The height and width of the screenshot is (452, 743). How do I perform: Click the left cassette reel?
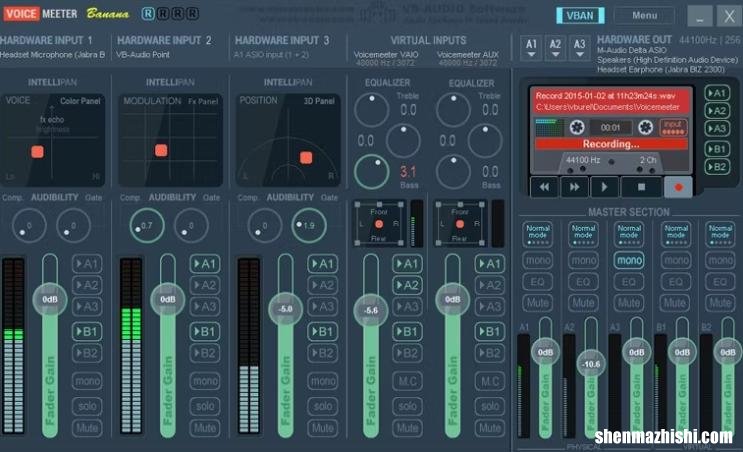pyautogui.click(x=577, y=127)
